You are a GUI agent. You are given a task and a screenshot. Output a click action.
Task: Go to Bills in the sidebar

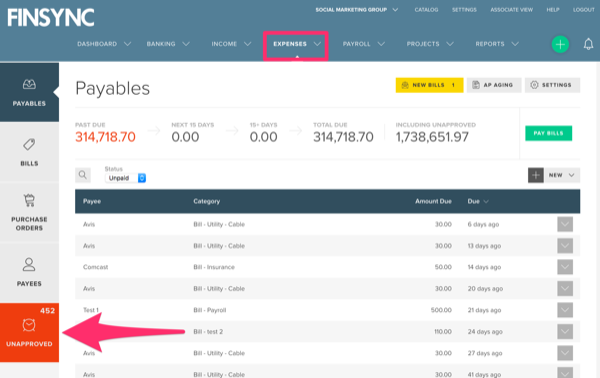point(29,152)
